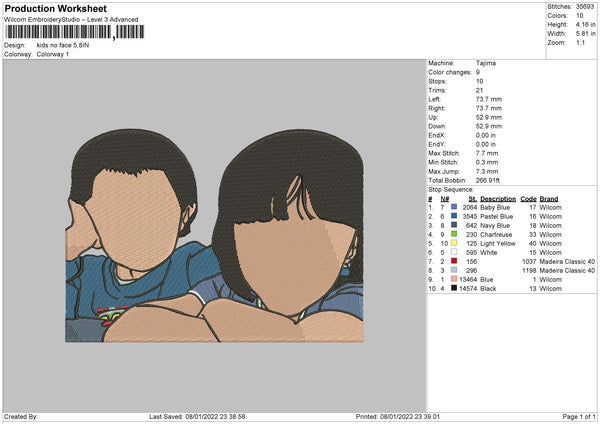Click the 'Colorway 1' value
Viewport: 600px width, 424px height.
point(53,54)
